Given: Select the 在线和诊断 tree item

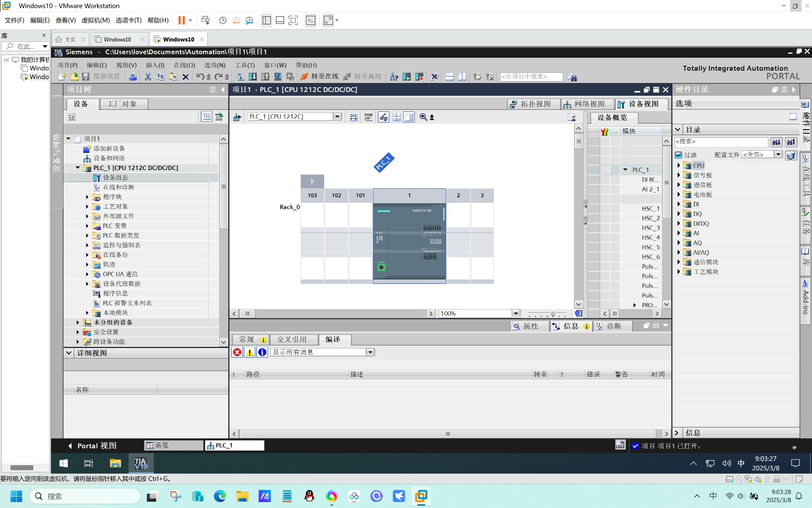Looking at the screenshot, I should (118, 187).
